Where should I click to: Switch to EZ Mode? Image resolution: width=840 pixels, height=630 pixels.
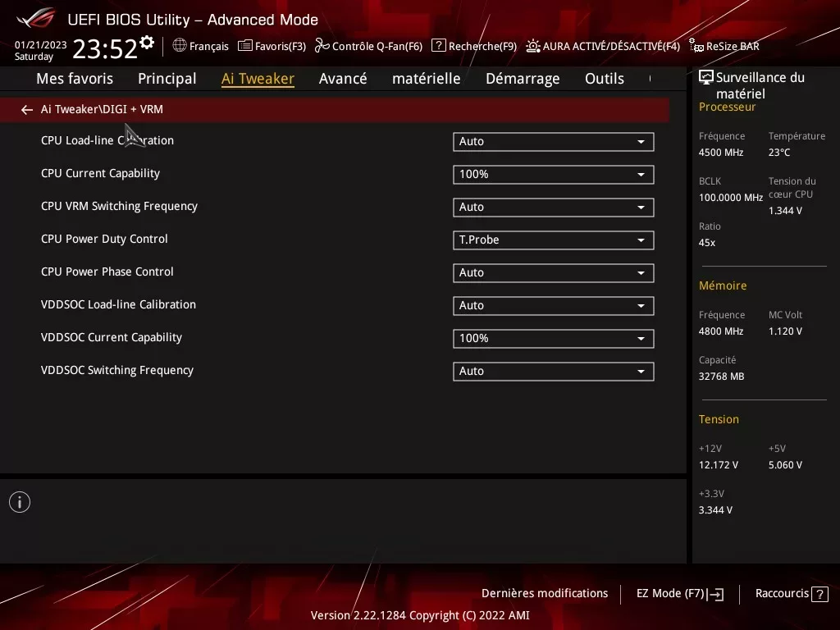[678, 593]
